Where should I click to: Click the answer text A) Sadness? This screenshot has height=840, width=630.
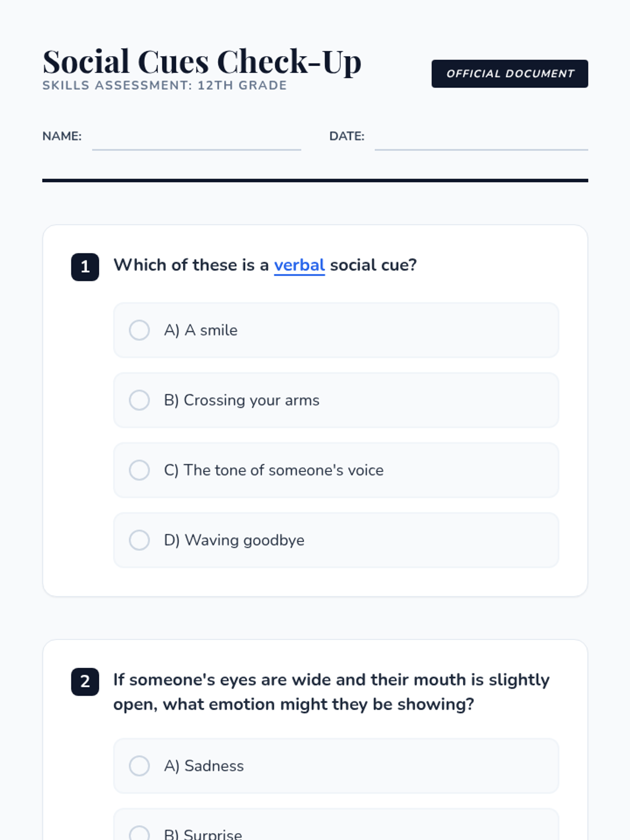click(204, 765)
